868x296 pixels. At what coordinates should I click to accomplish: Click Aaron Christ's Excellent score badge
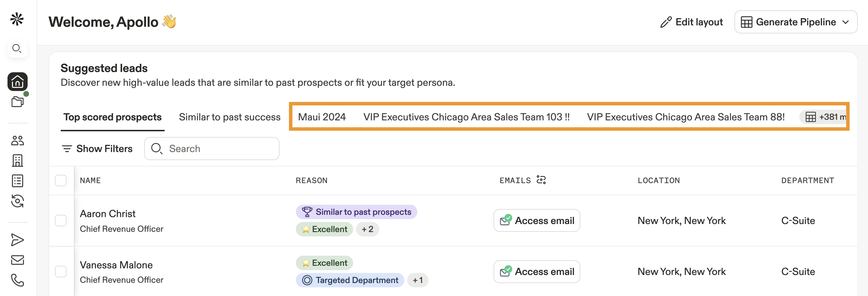pos(324,229)
